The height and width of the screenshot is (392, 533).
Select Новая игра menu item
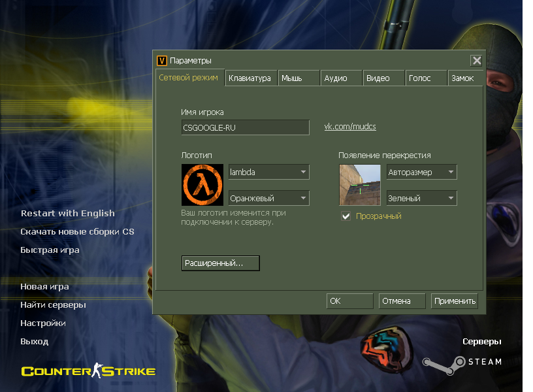[x=44, y=287]
